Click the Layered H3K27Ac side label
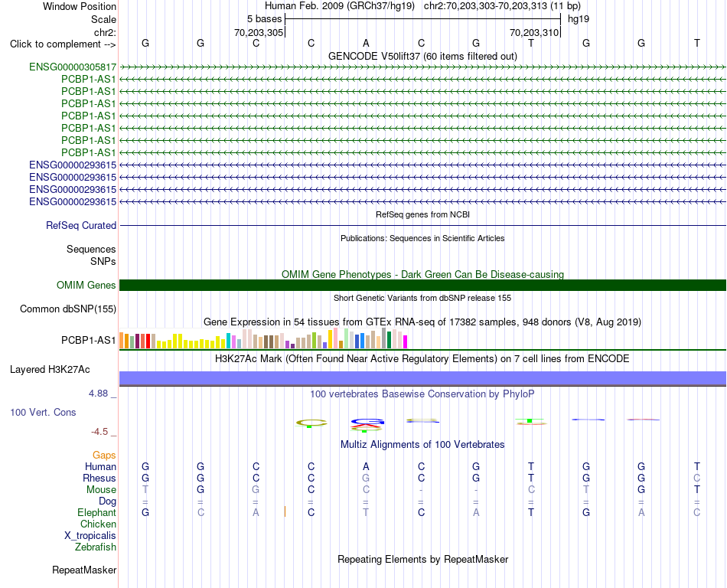727x588 pixels. click(50, 370)
